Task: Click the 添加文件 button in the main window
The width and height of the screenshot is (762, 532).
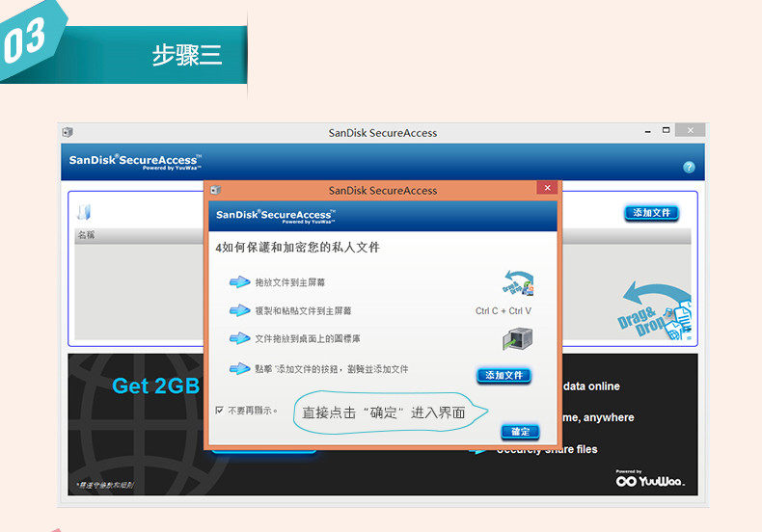Action: coord(651,213)
